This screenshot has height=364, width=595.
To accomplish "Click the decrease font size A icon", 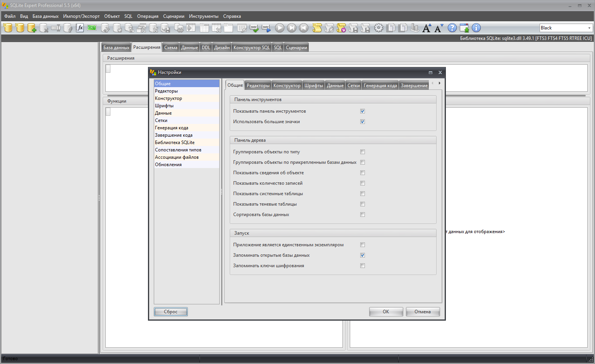I will [x=439, y=28].
